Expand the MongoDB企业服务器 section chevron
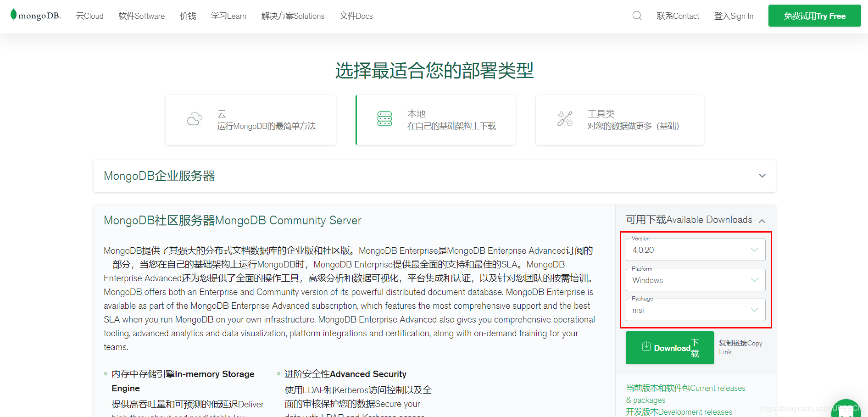868x417 pixels. [762, 176]
